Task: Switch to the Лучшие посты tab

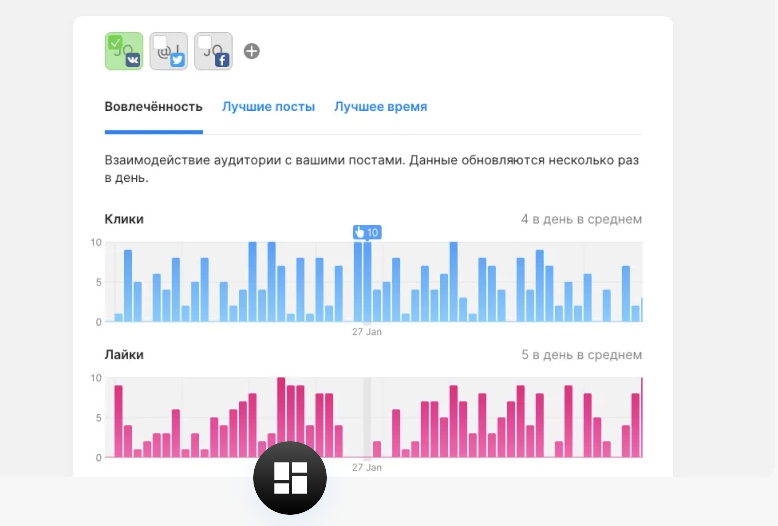Action: click(x=268, y=107)
